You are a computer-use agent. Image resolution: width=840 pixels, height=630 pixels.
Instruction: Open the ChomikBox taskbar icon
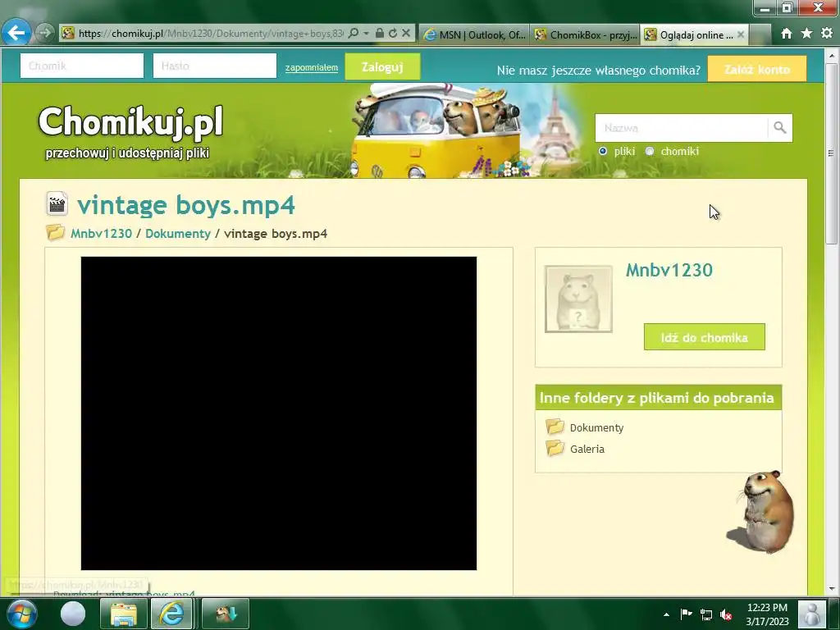click(x=225, y=614)
